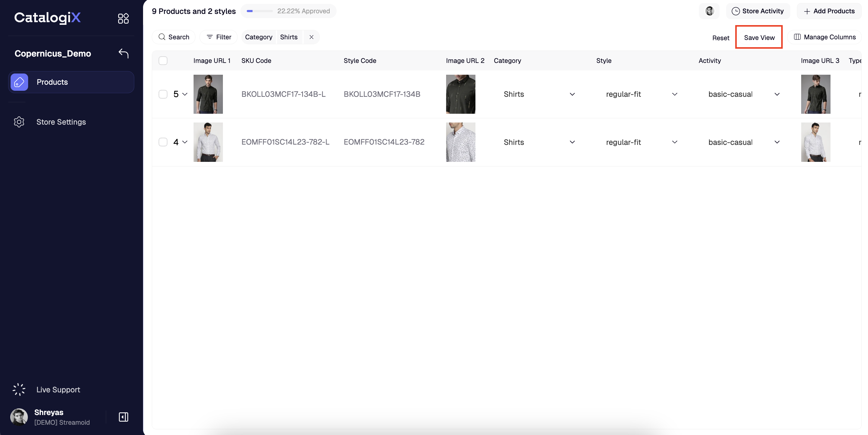Collapse sidebar using the panel toggle icon
This screenshot has width=868, height=435.
click(123, 417)
